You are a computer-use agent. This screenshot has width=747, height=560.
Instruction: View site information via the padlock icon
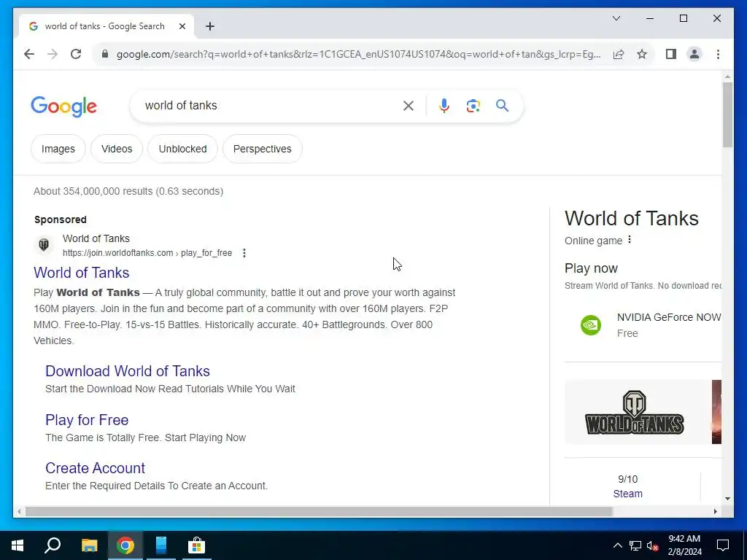[105, 54]
